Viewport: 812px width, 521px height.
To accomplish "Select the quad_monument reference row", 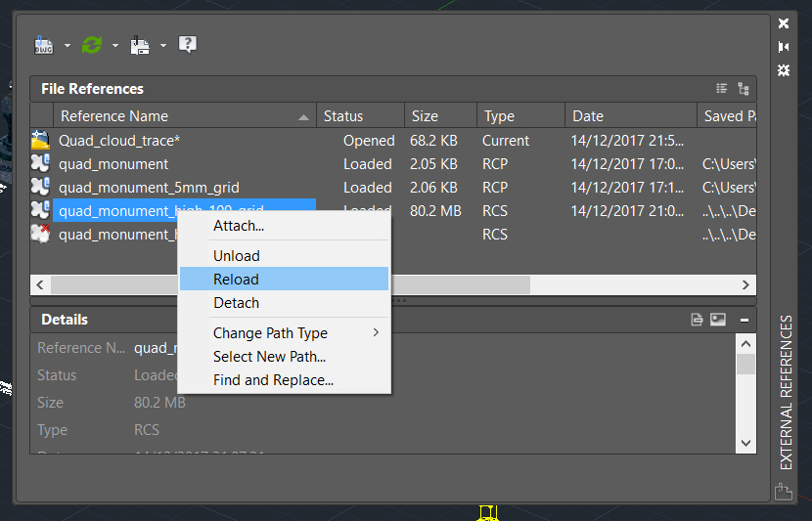I will [393, 164].
